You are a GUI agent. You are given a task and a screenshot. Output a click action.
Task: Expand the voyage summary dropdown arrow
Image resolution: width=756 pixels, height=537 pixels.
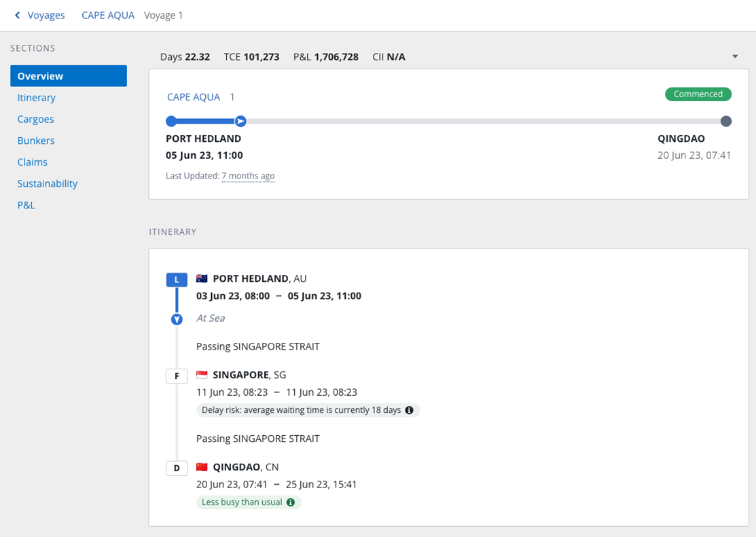(x=735, y=57)
